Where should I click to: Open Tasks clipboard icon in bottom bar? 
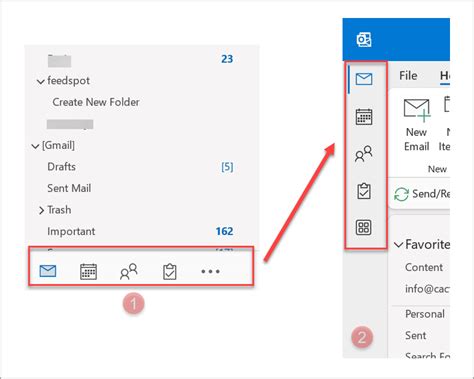pyautogui.click(x=170, y=271)
